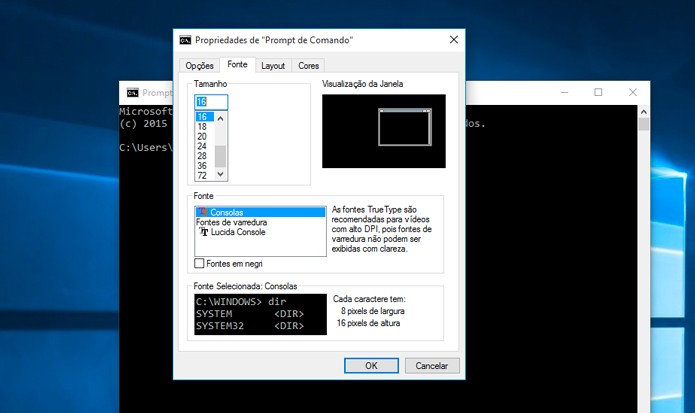695x413 pixels.
Task: Click the size list's down arrow
Action: (x=220, y=174)
